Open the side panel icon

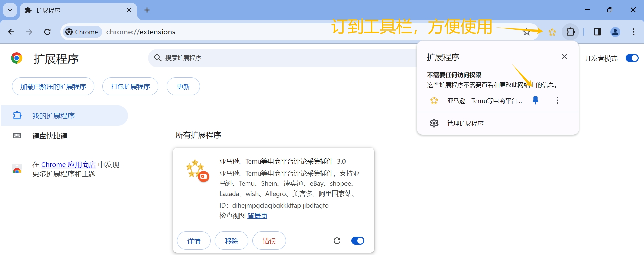[597, 32]
